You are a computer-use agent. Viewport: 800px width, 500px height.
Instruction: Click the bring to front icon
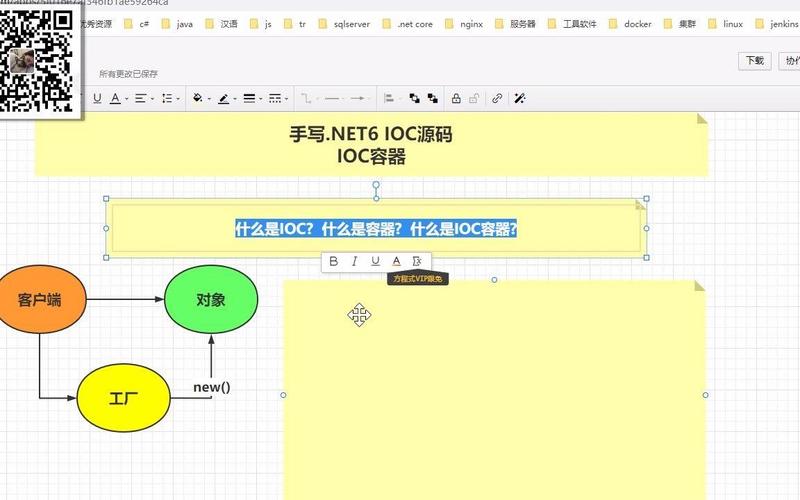(x=414, y=98)
